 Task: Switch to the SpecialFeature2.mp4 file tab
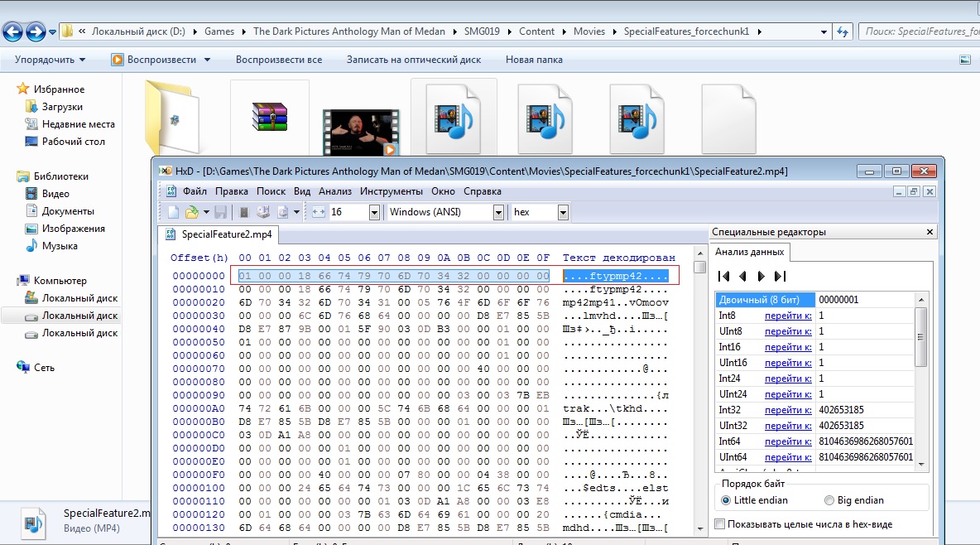226,234
